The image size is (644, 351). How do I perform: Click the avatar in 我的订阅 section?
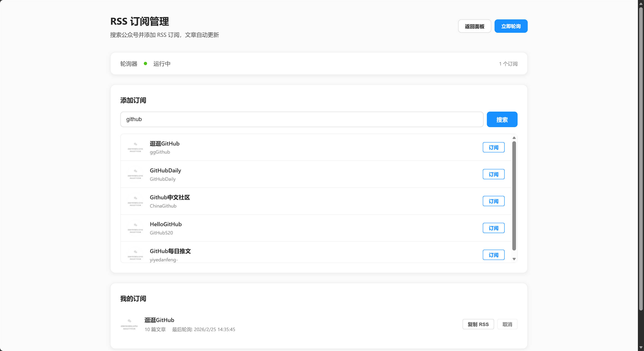(x=129, y=324)
